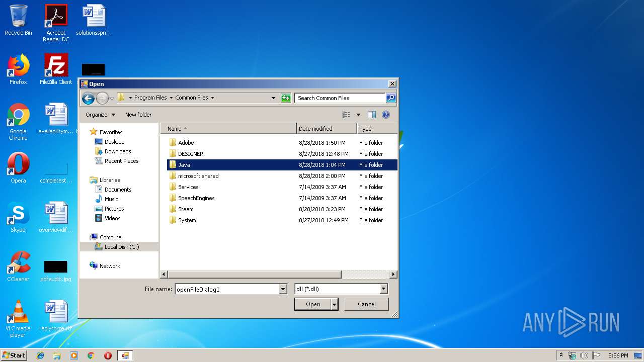Viewport: 644px width, 362px height.
Task: Open the File name history dropdown
Action: click(283, 289)
